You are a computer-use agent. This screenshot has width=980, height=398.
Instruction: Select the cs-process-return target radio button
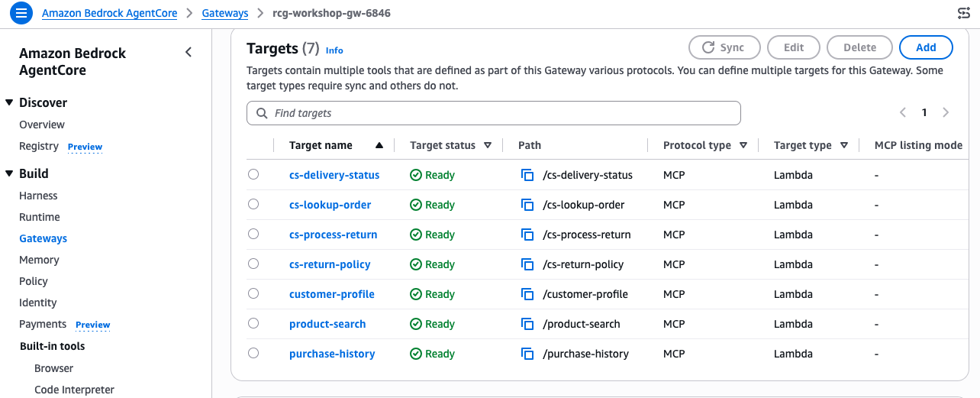(x=253, y=234)
